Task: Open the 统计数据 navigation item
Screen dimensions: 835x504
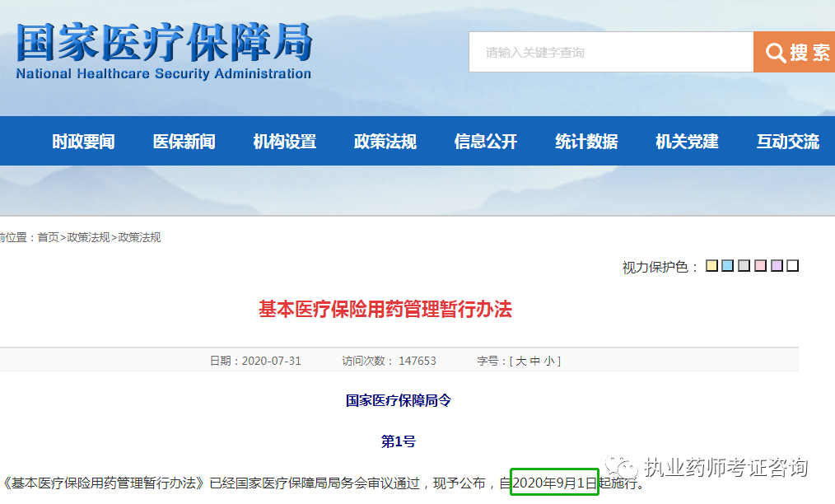Action: point(586,142)
